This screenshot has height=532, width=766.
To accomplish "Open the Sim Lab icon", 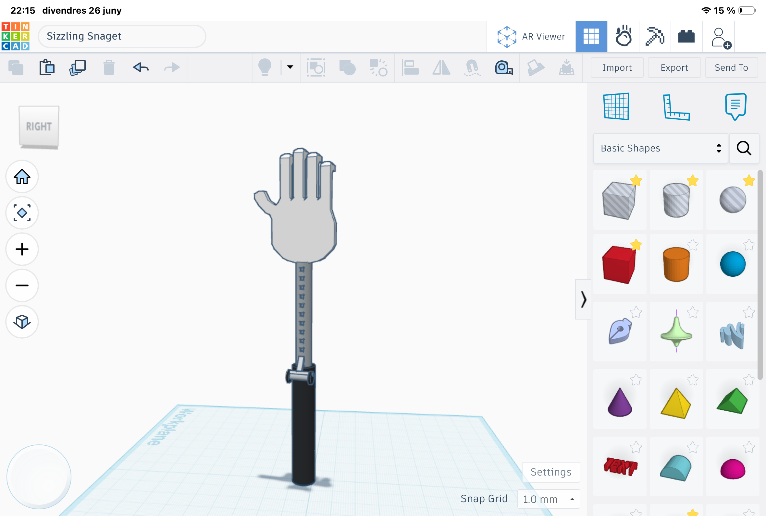I will tap(623, 36).
